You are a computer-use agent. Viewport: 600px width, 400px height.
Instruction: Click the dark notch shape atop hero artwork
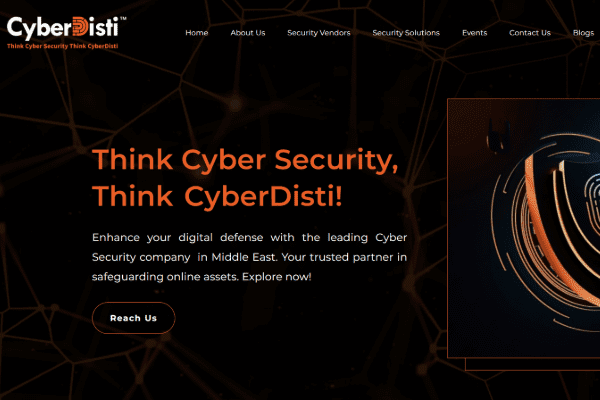tap(498, 135)
